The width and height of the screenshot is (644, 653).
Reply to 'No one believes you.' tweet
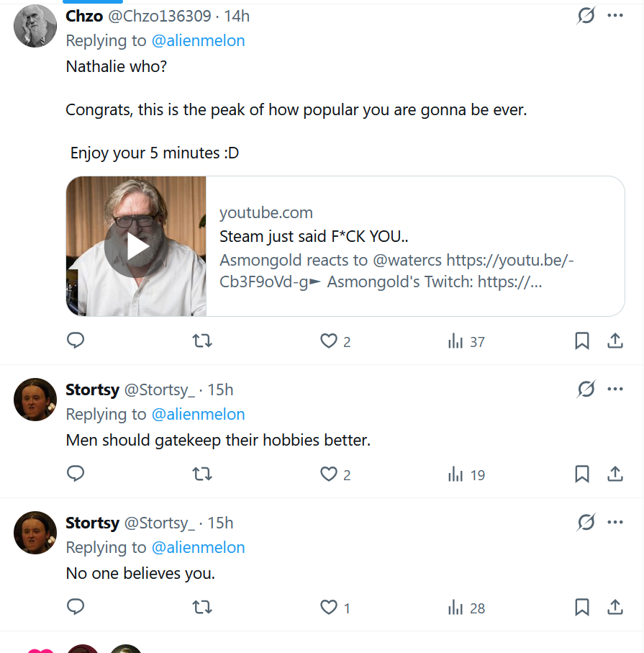point(76,608)
